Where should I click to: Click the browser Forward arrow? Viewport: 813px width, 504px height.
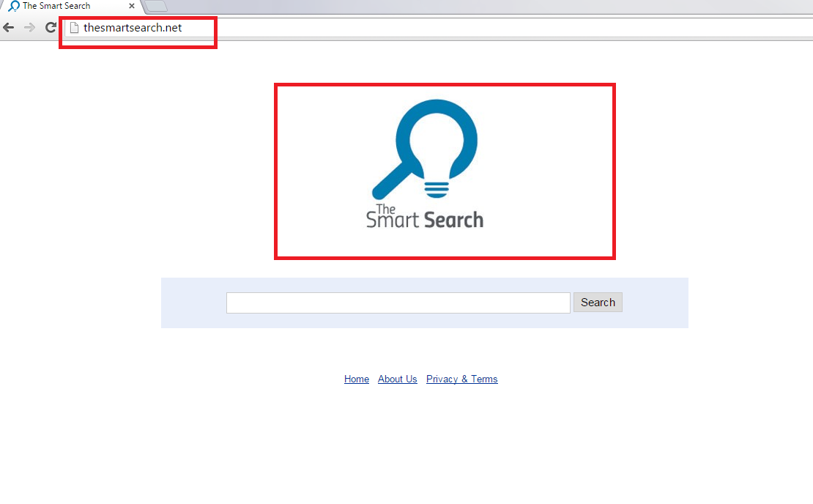coord(29,28)
